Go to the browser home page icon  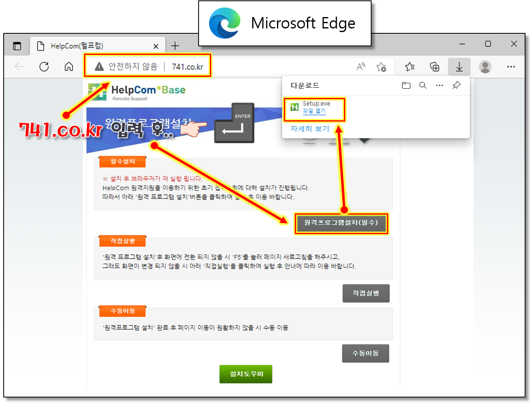pyautogui.click(x=69, y=67)
